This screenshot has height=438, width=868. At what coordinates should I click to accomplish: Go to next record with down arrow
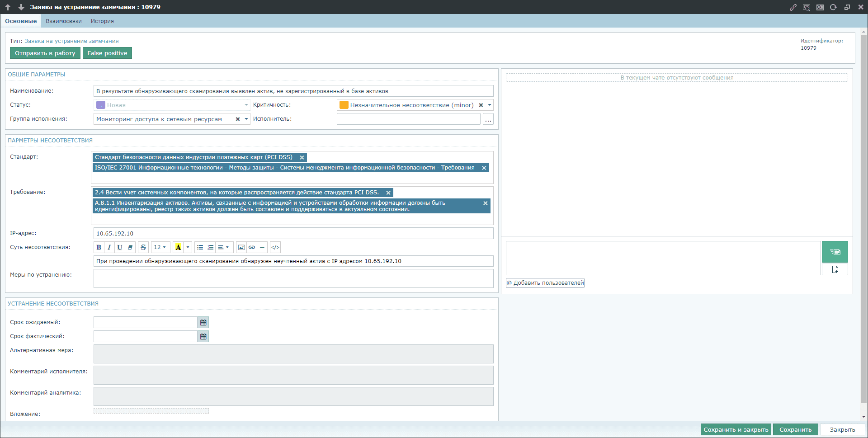tap(21, 7)
